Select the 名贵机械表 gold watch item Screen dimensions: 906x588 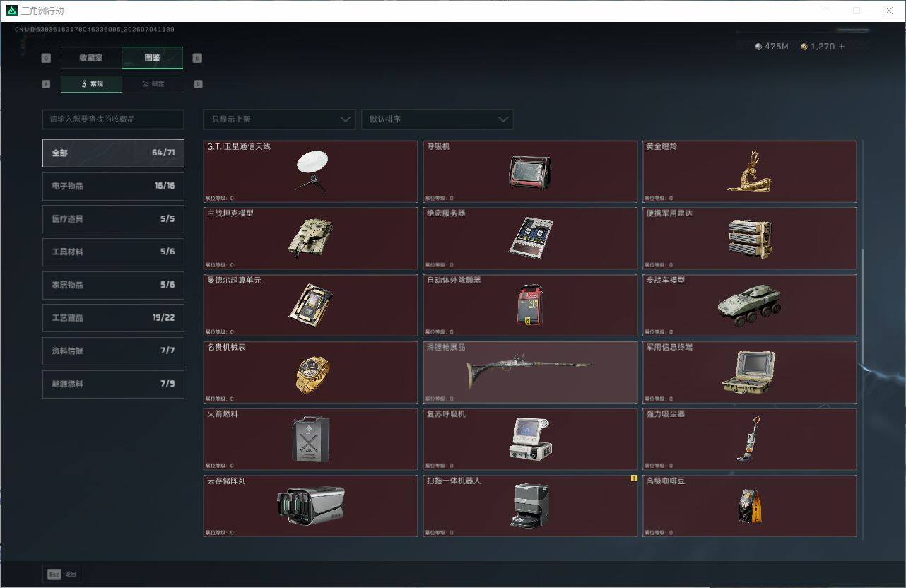(310, 372)
